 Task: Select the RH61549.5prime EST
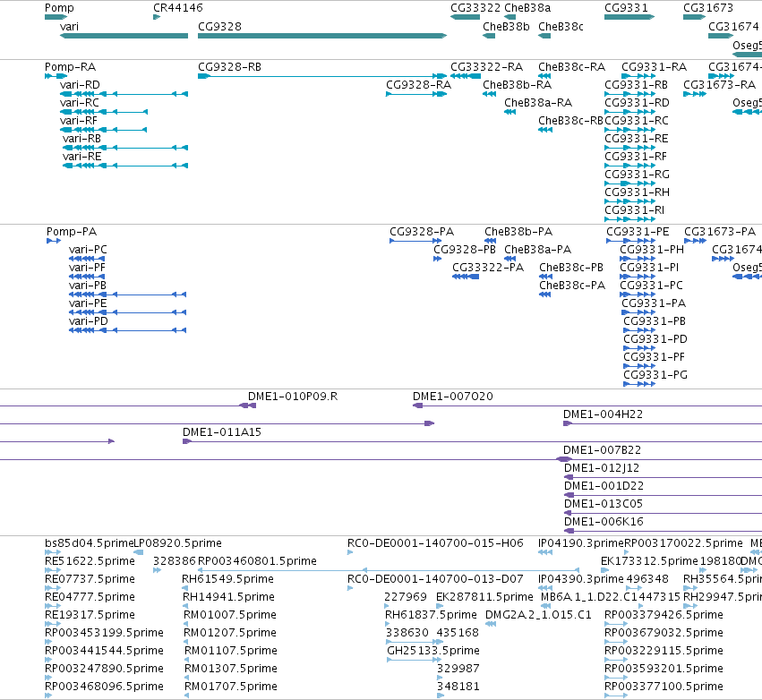click(185, 588)
